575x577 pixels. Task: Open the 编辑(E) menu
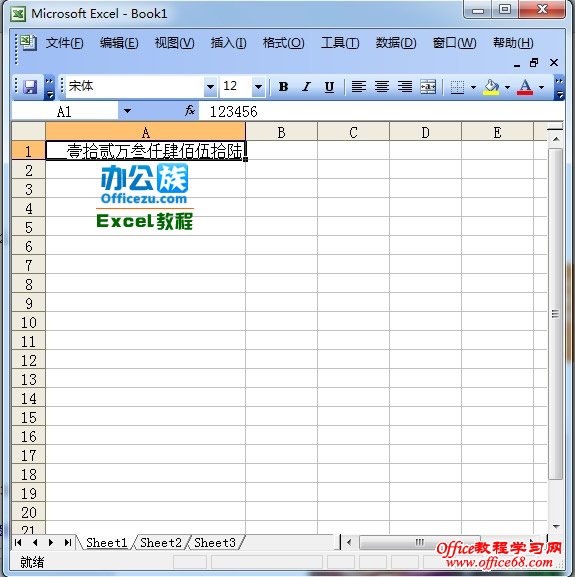[x=119, y=43]
